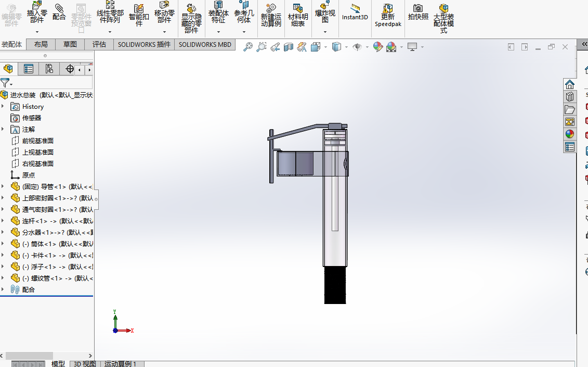Open Bill of Materials (材料明细表)
This screenshot has height=367, width=588.
pyautogui.click(x=298, y=16)
